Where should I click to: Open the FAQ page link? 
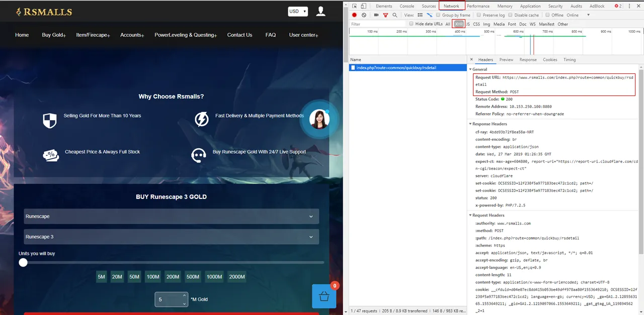271,35
